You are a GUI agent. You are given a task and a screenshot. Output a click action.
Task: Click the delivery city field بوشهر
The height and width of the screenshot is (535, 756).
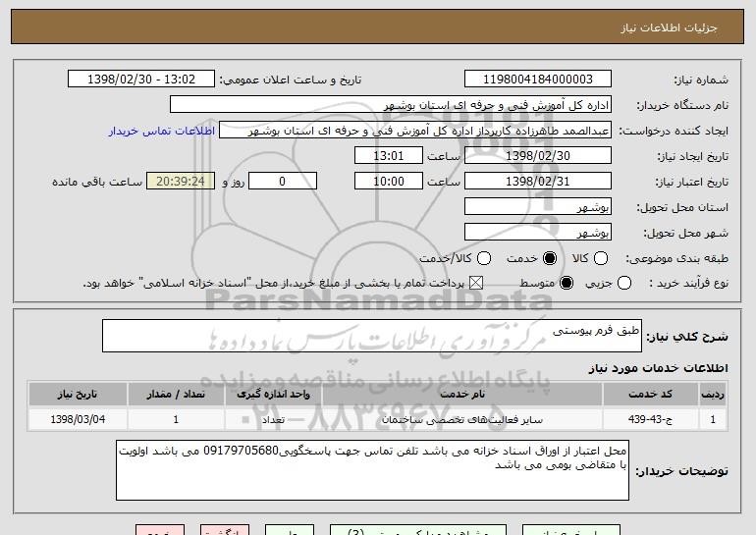click(x=538, y=233)
